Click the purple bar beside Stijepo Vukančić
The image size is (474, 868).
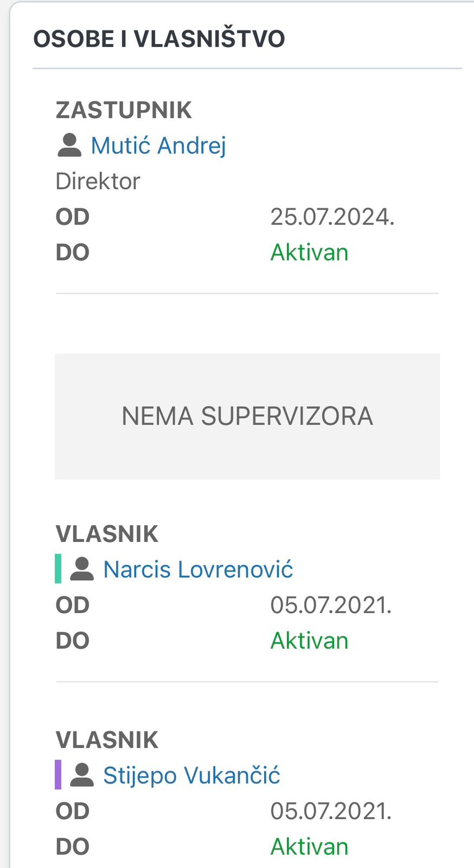pyautogui.click(x=57, y=775)
